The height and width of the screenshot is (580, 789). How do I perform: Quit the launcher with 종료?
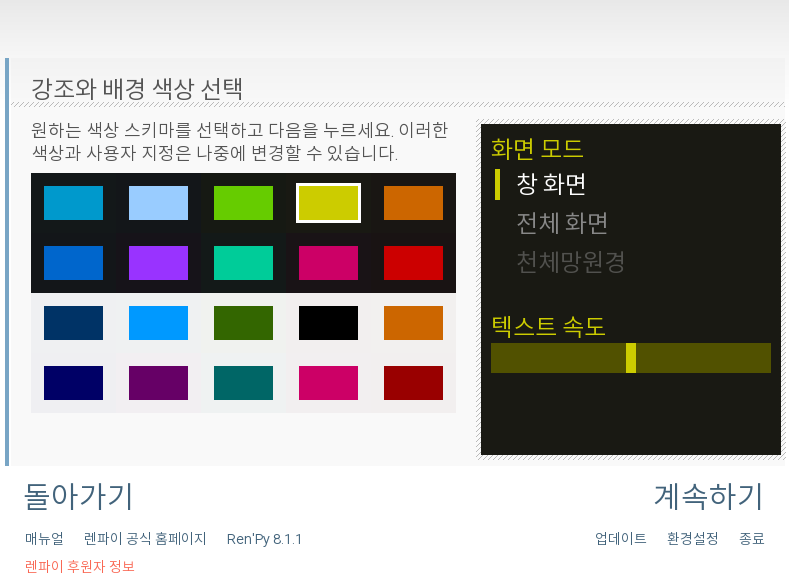coord(752,539)
